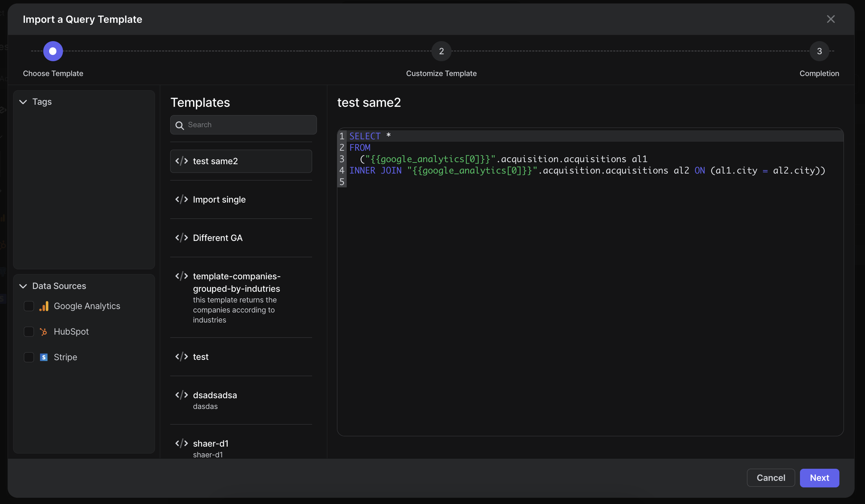This screenshot has height=504, width=865.
Task: Click code icon beside test template
Action: tap(182, 357)
